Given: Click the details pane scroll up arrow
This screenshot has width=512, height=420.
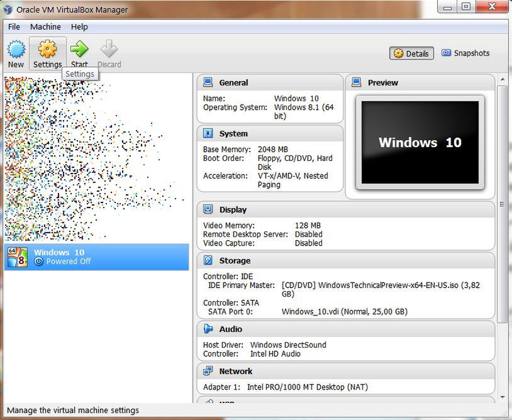Looking at the screenshot, I should coord(503,80).
